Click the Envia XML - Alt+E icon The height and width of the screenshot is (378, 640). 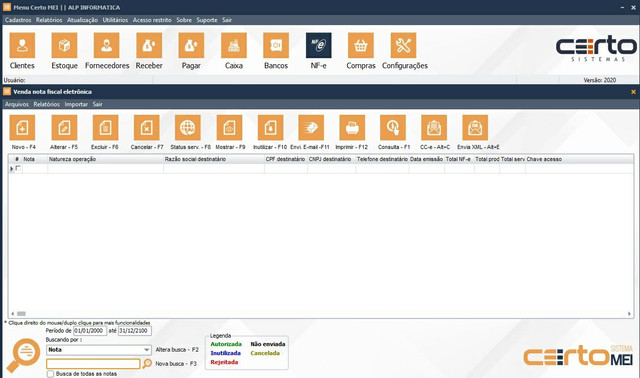pos(475,128)
